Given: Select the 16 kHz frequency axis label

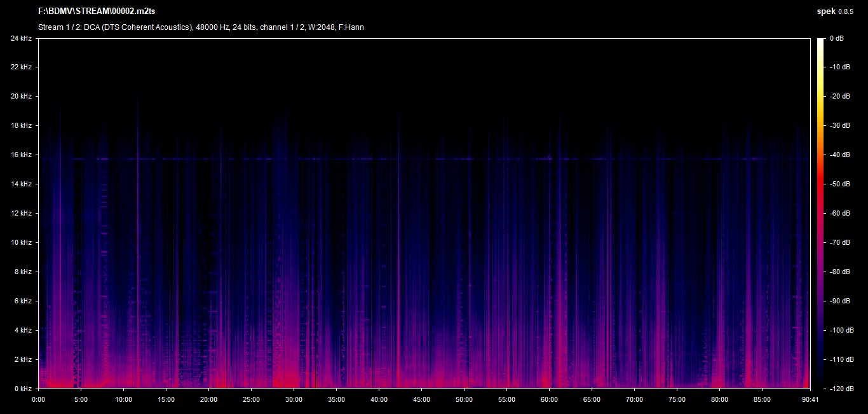Looking at the screenshot, I should point(21,155).
